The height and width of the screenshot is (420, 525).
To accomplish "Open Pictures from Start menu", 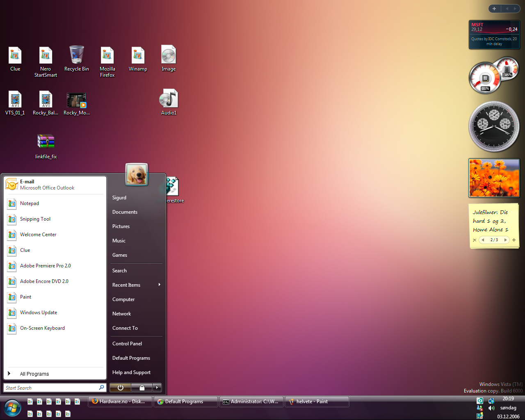I will [136, 226].
